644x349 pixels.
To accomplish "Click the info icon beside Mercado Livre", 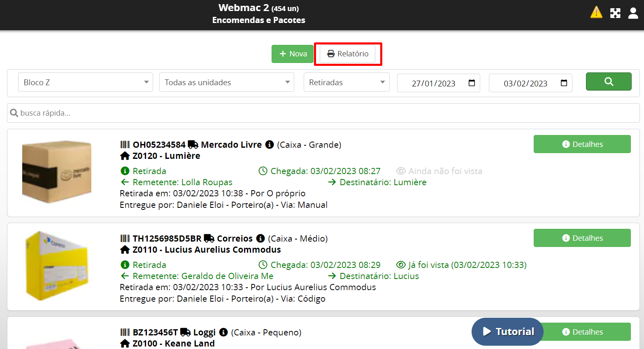I will pos(270,144).
